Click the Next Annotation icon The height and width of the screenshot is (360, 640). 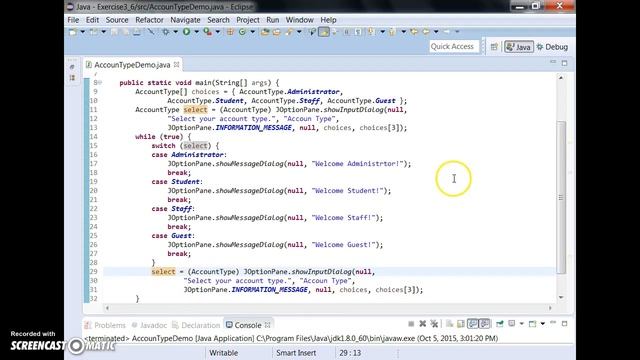click(372, 32)
